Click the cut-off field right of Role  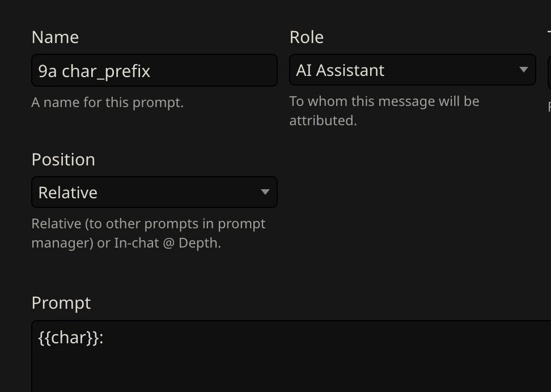click(549, 70)
